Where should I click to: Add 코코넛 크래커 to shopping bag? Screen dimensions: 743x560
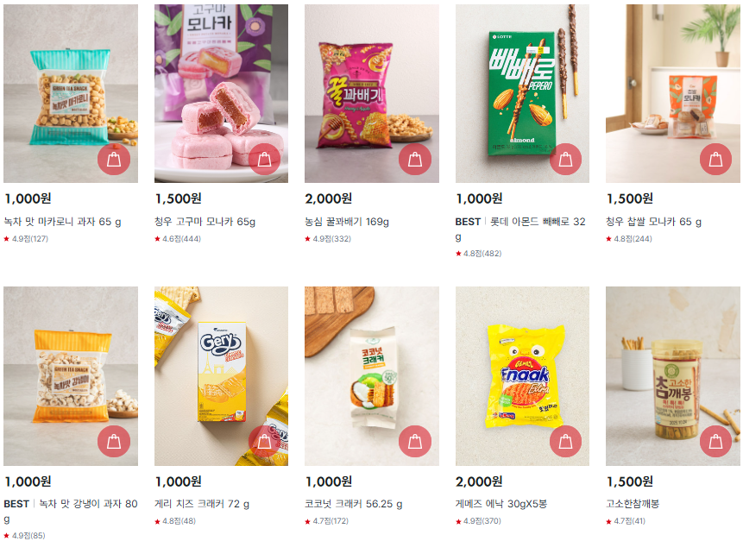(414, 441)
